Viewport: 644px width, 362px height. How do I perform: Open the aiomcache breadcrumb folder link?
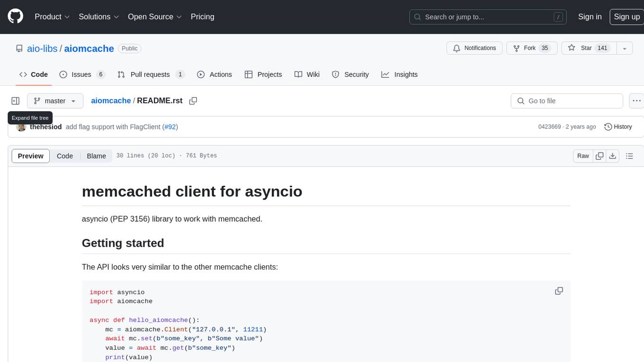(x=111, y=101)
